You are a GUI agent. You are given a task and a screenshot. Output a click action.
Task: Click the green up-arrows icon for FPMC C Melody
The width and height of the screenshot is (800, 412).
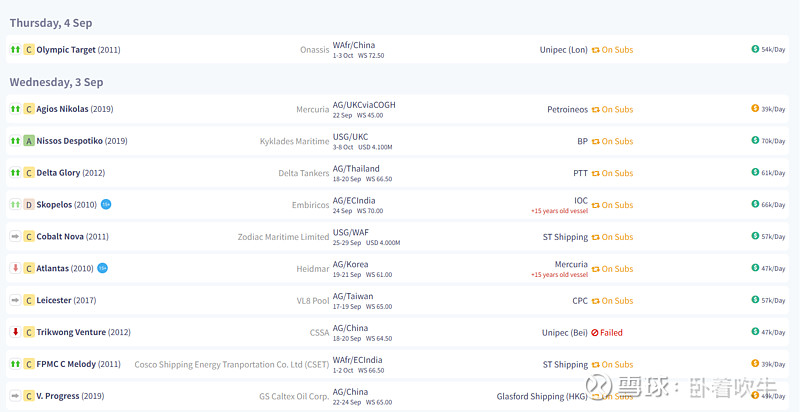pos(15,364)
